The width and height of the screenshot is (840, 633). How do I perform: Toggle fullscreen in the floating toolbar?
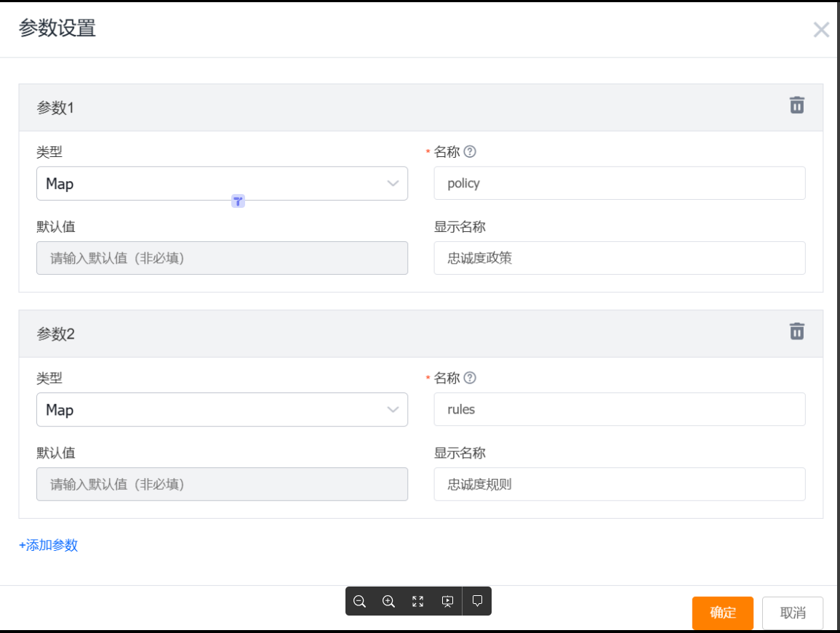point(418,602)
